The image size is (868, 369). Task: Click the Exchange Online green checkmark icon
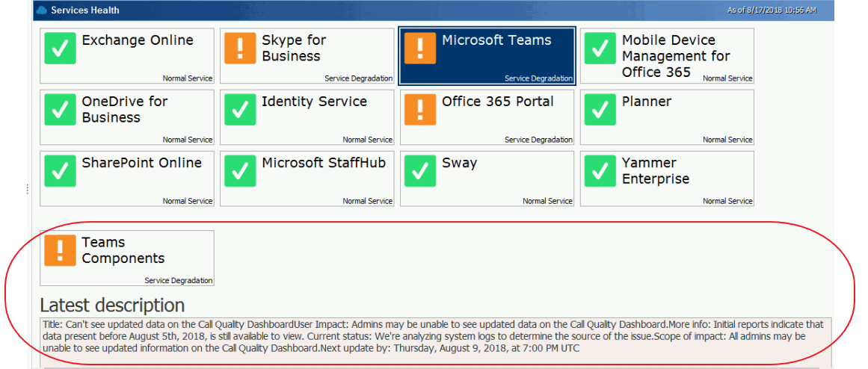pyautogui.click(x=60, y=48)
